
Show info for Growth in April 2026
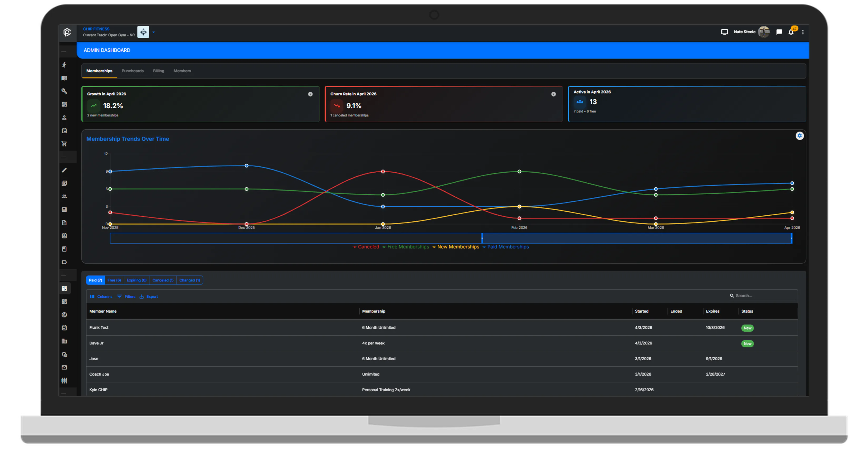[310, 94]
